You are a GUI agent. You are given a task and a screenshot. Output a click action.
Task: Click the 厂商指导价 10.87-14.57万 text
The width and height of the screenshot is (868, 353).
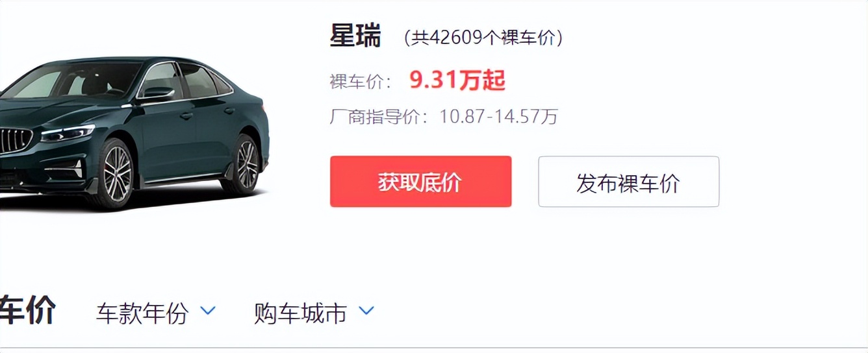tap(444, 117)
